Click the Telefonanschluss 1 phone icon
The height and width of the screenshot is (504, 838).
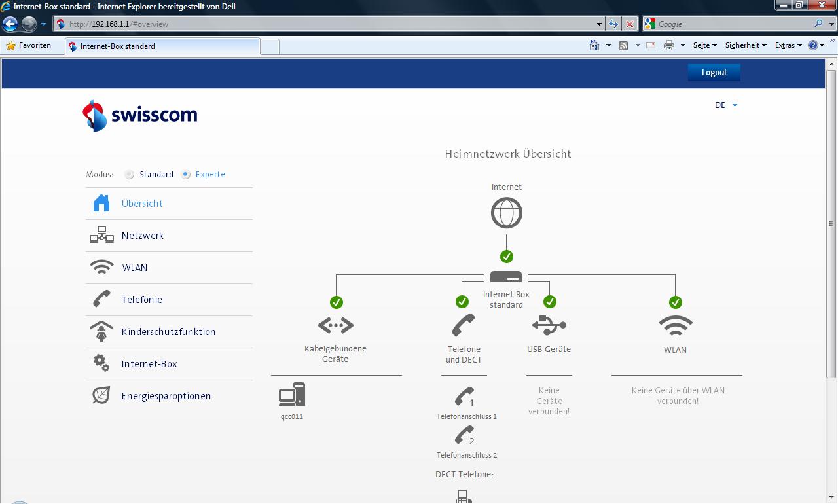[465, 397]
